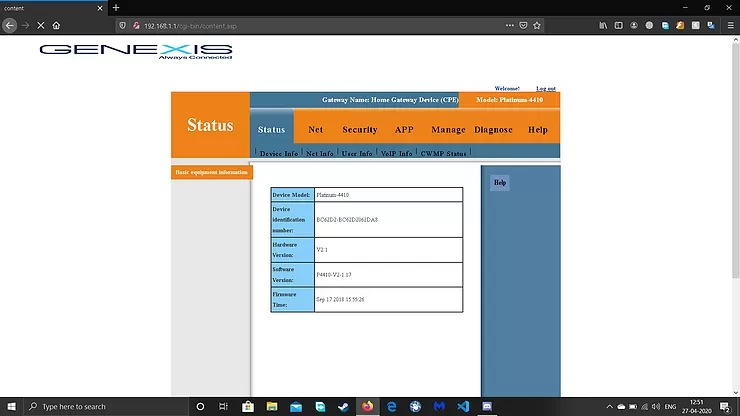Viewport: 740px width, 416px height.
Task: Select Device Info submenu
Action: pyautogui.click(x=279, y=153)
